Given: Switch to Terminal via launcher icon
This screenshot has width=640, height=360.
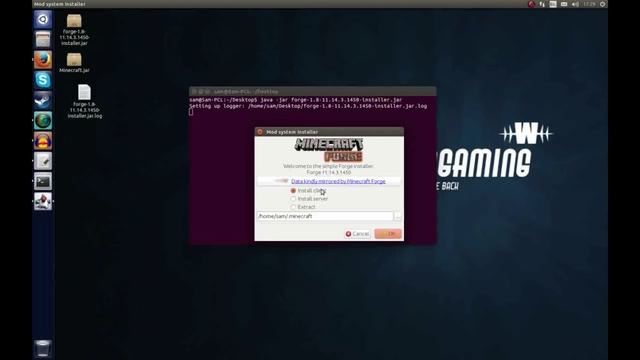Looking at the screenshot, I should (x=43, y=181).
